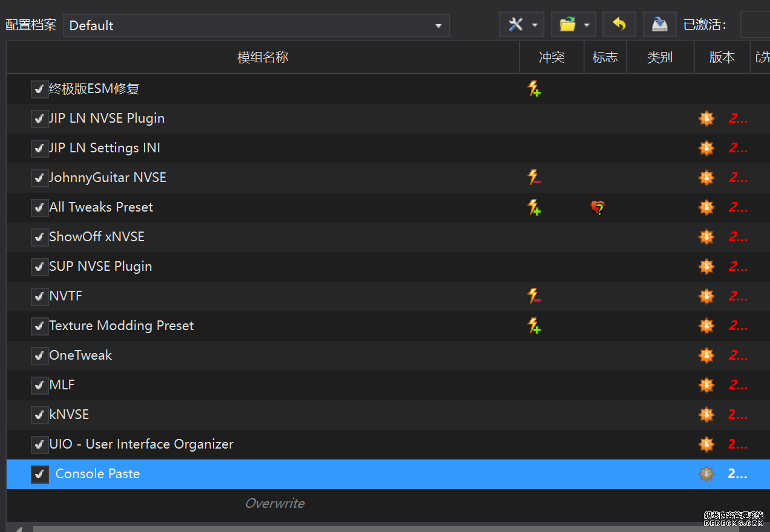Click the 冲突 column header
Screen dimensions: 770x532
point(551,57)
